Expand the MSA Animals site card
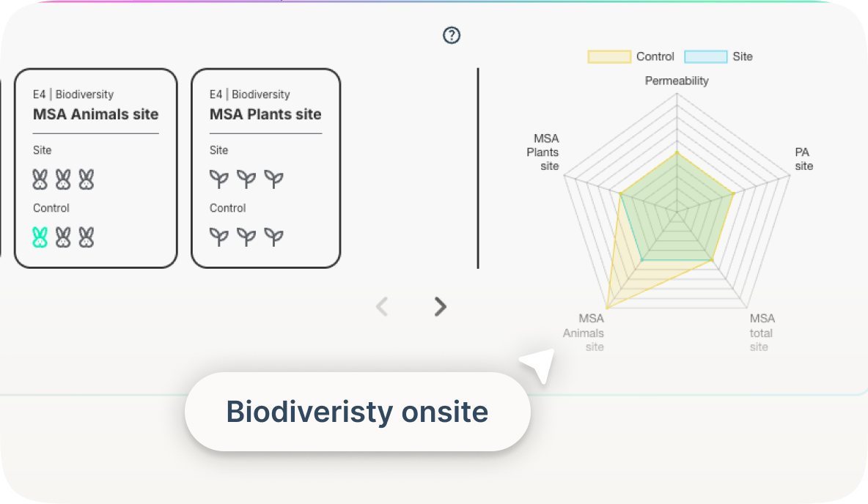The image size is (868, 504). pyautogui.click(x=95, y=114)
